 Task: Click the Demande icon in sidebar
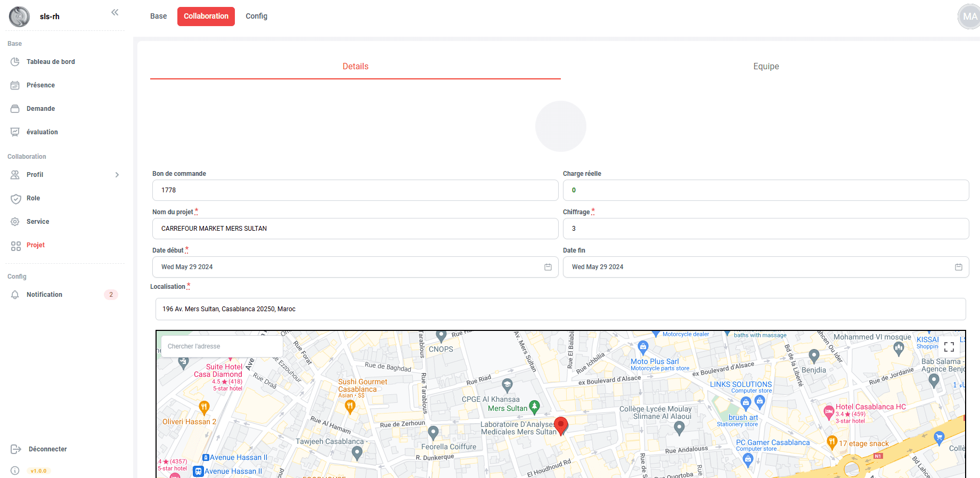tap(15, 109)
